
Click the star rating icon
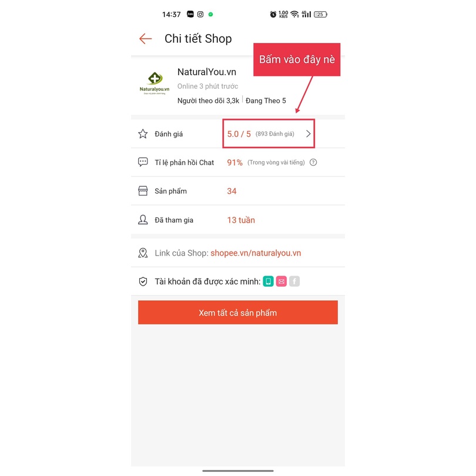coord(143,134)
